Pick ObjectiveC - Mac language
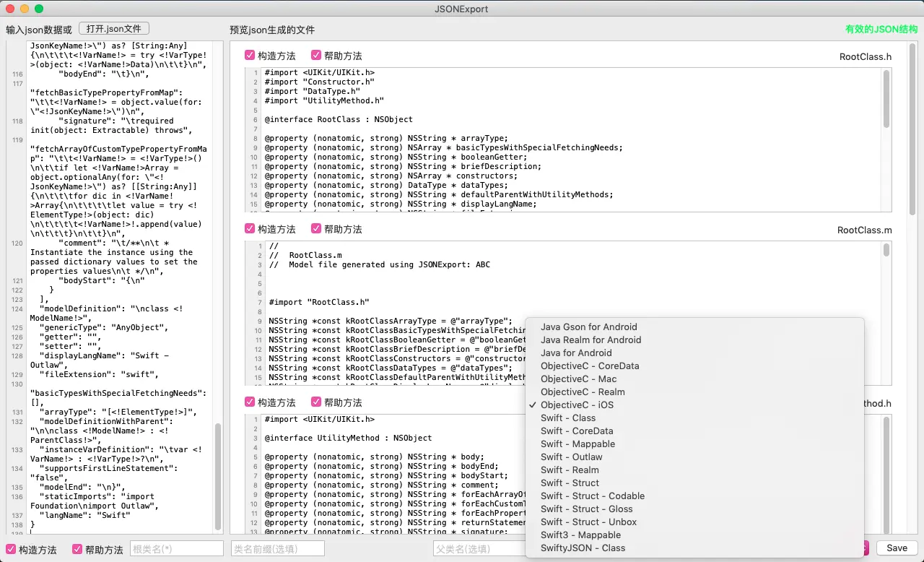 (x=694, y=379)
